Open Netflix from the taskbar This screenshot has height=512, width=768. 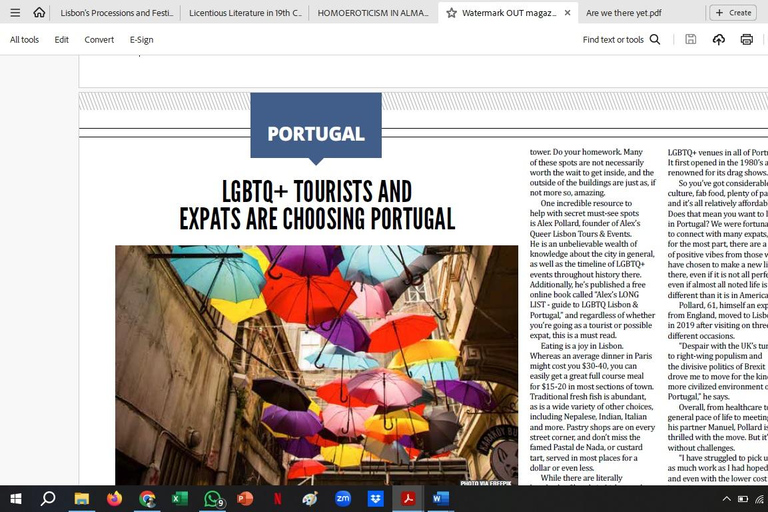point(278,499)
